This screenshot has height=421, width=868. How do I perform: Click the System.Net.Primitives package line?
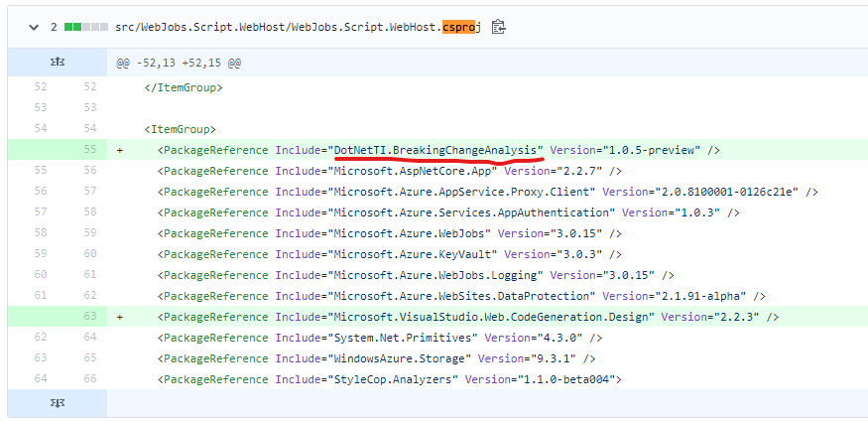[380, 338]
